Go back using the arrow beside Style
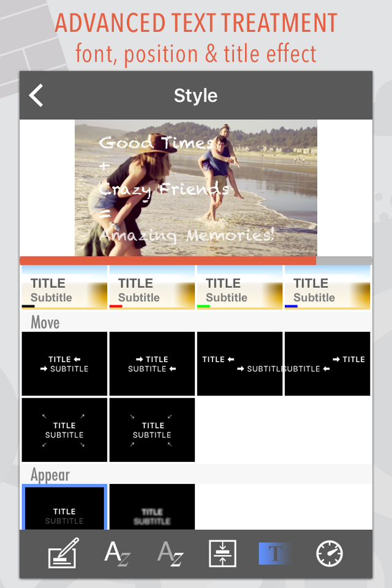 click(36, 96)
